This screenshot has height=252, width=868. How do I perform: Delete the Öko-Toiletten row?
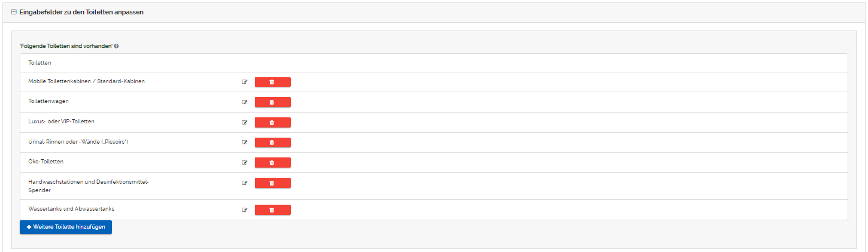tap(272, 163)
